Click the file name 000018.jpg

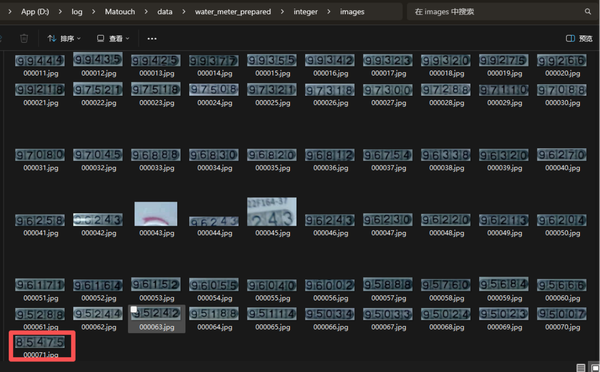tap(447, 73)
